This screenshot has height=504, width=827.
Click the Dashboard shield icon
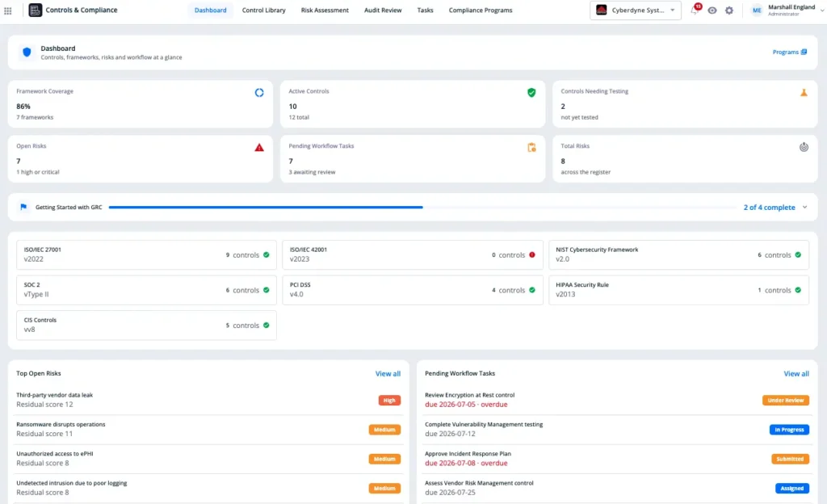[27, 52]
